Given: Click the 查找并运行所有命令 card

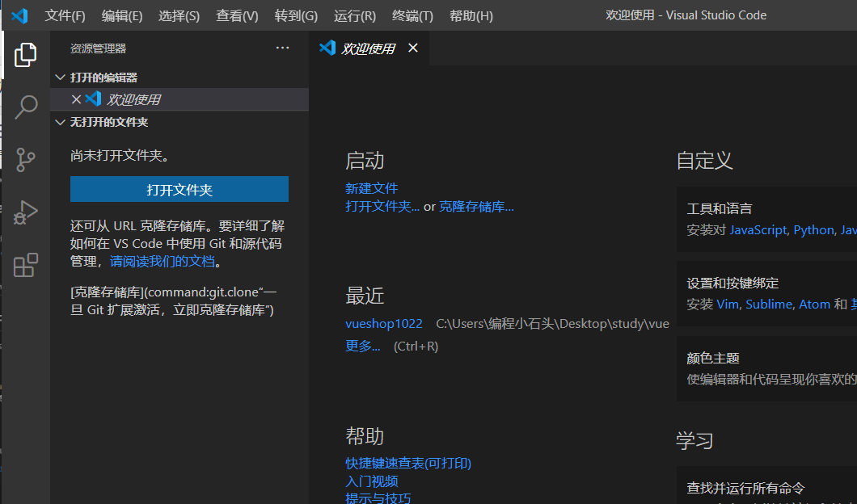Looking at the screenshot, I should 766,485.
